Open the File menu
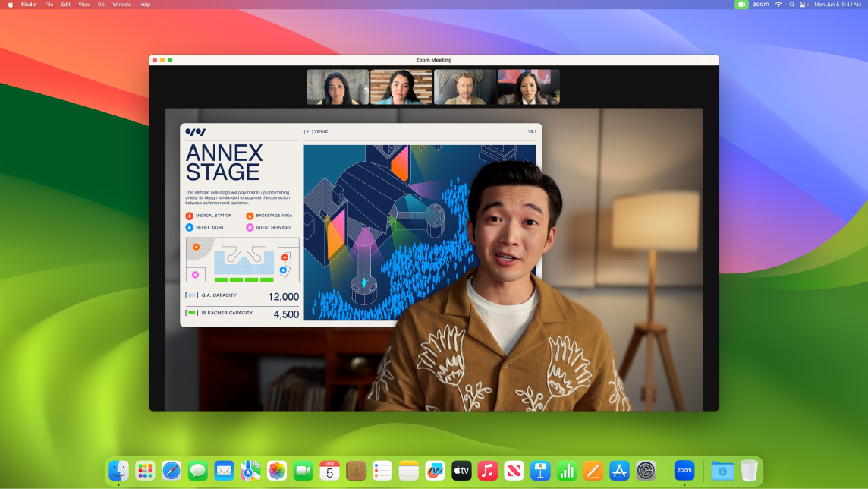The image size is (868, 489). (49, 5)
